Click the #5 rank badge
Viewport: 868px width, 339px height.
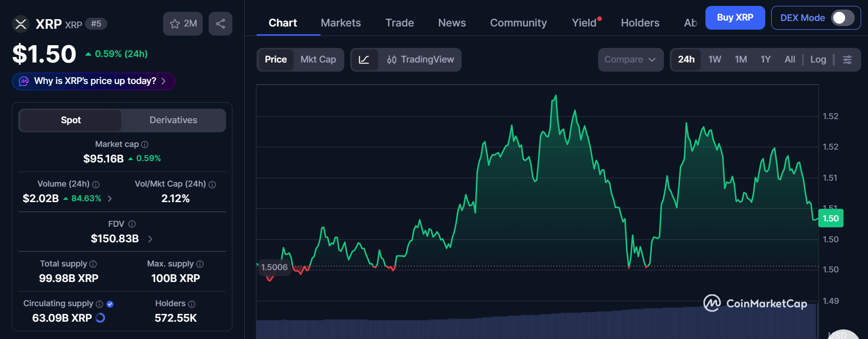96,24
